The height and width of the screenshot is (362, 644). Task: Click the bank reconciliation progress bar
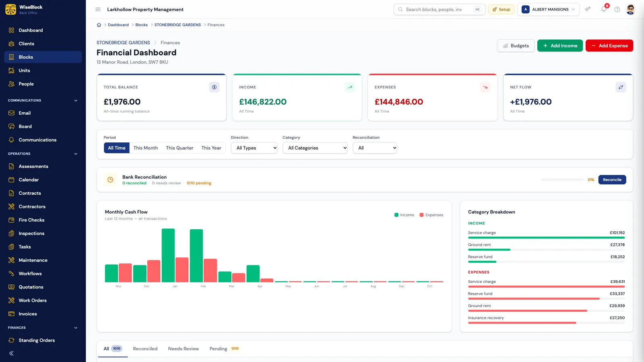(562, 180)
